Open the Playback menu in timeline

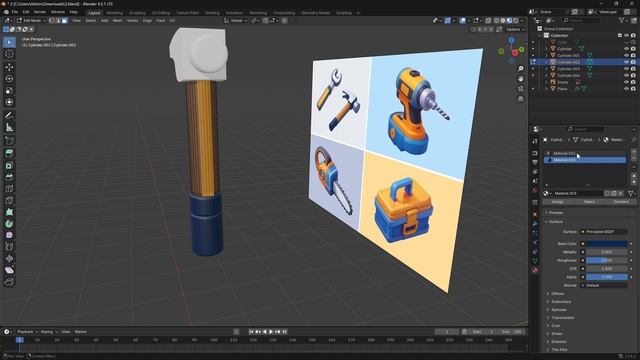[27, 332]
